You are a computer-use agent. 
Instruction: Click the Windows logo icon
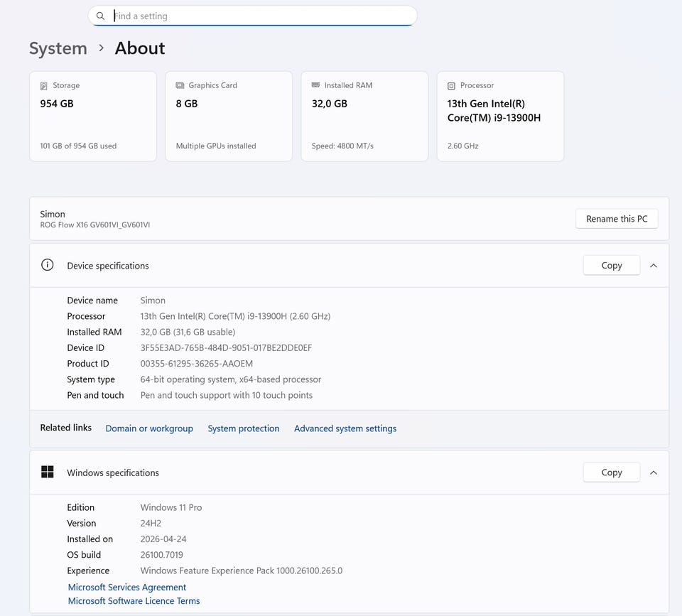(x=48, y=472)
